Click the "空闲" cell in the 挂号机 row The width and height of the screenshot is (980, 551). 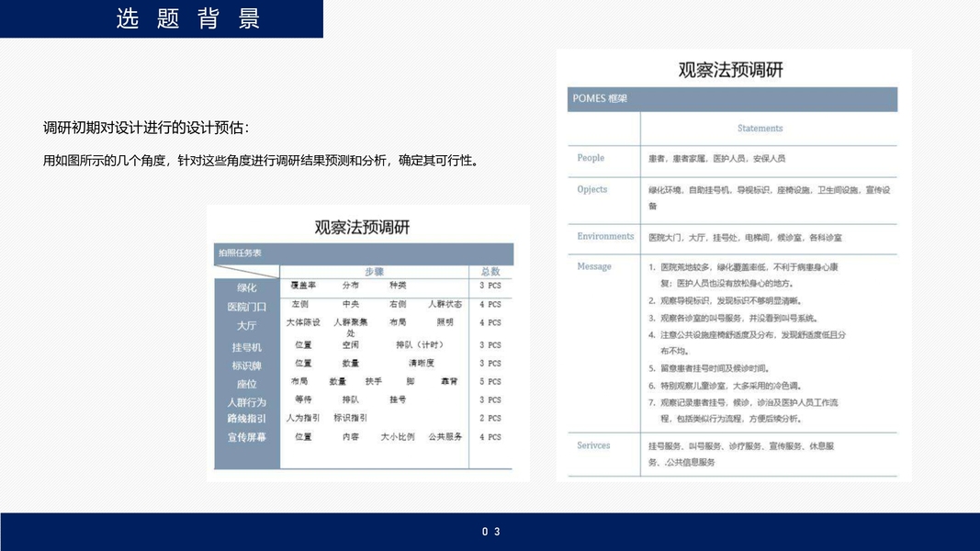pyautogui.click(x=351, y=345)
